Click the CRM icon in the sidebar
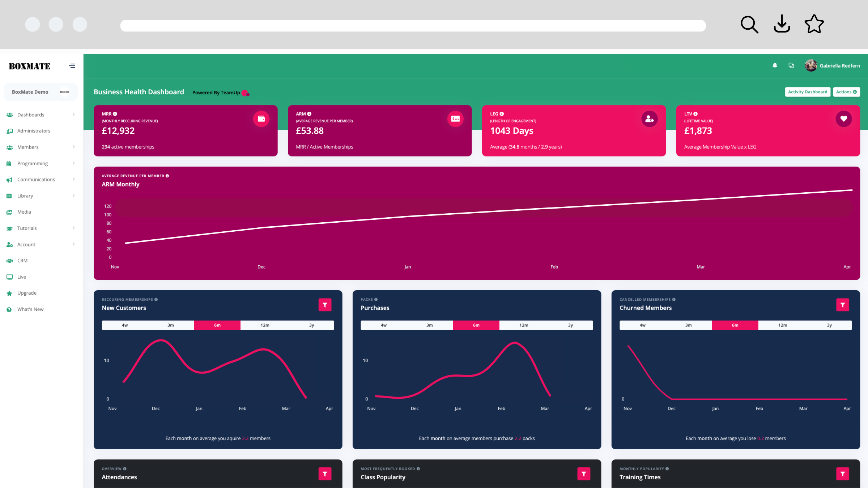This screenshot has width=868, height=488. click(x=9, y=260)
